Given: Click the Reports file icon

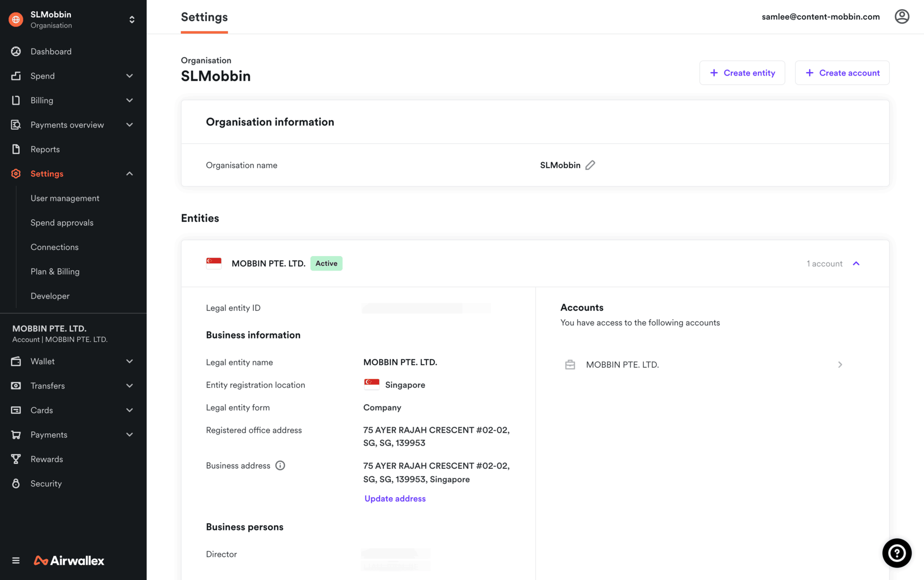Looking at the screenshot, I should [x=16, y=149].
